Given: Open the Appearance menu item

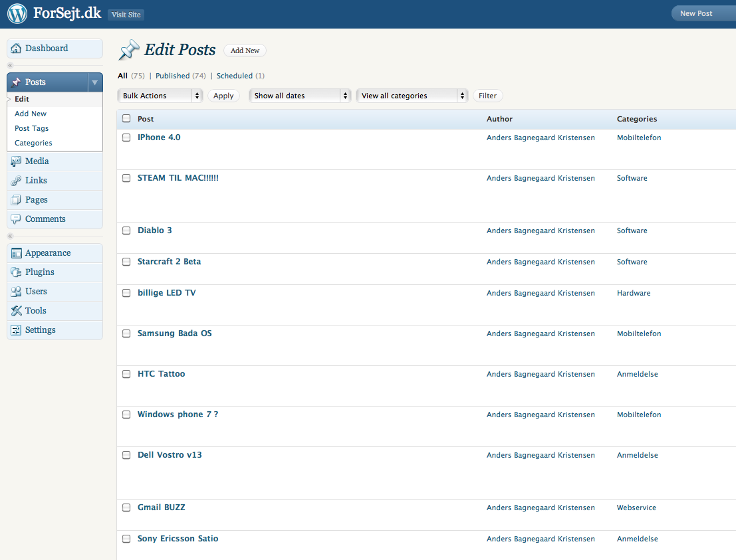Looking at the screenshot, I should coord(55,253).
